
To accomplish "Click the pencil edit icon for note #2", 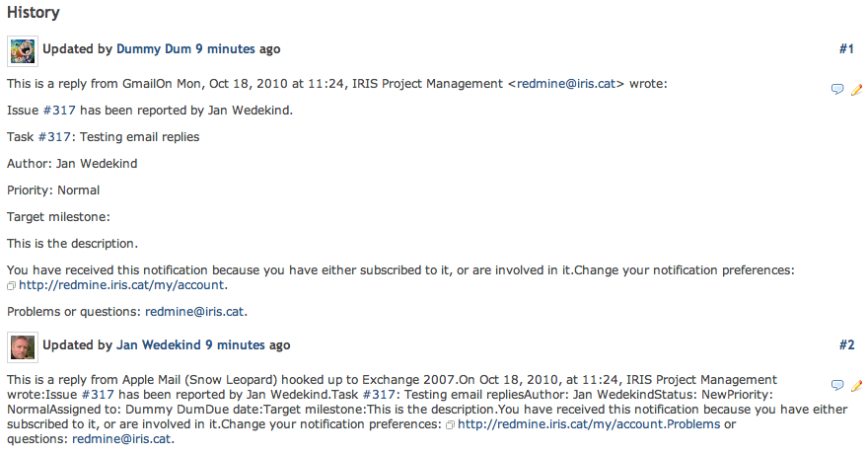I will pos(856,385).
